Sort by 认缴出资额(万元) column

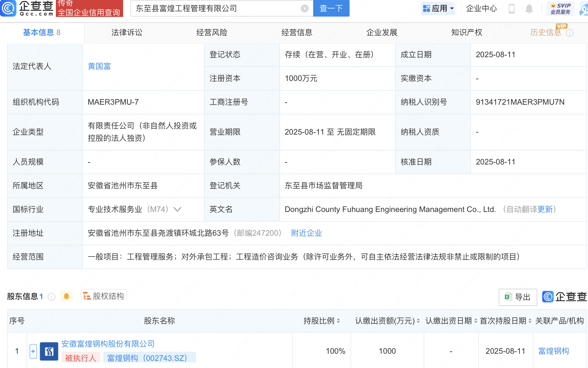(418, 321)
